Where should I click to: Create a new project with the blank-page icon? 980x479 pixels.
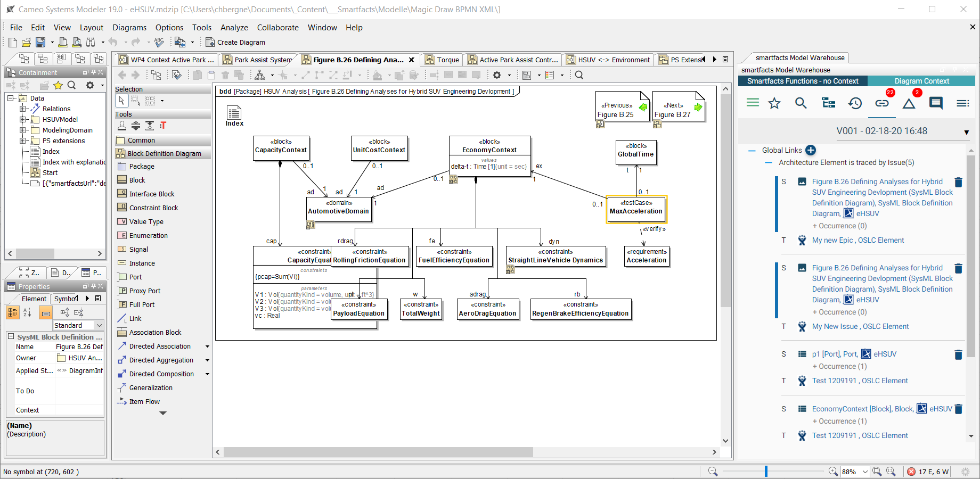point(12,42)
